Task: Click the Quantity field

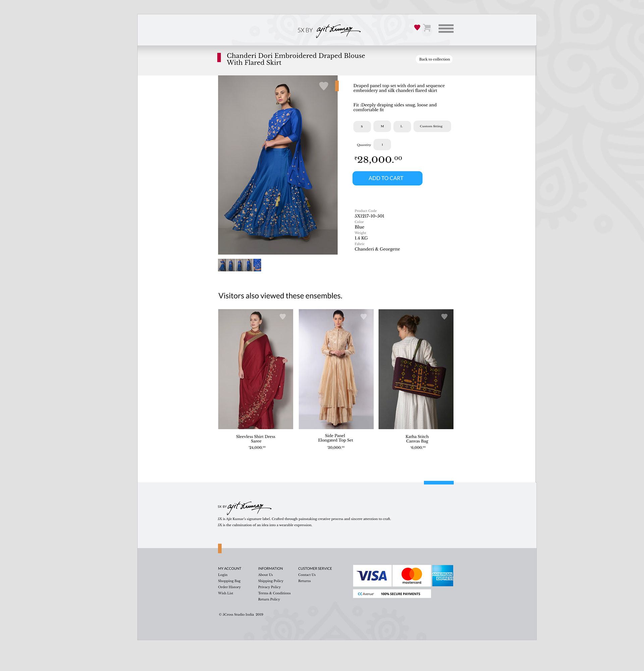Action: pos(382,145)
